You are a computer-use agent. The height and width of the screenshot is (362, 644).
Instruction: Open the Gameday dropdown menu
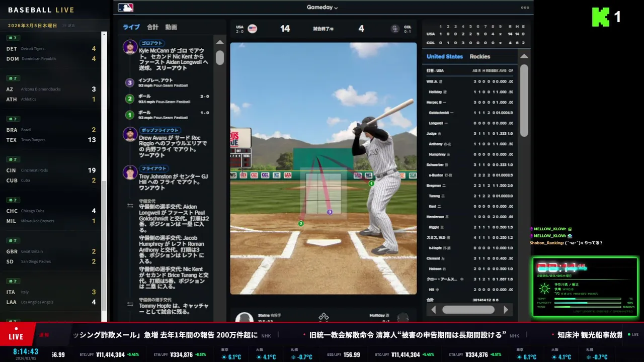[322, 7]
